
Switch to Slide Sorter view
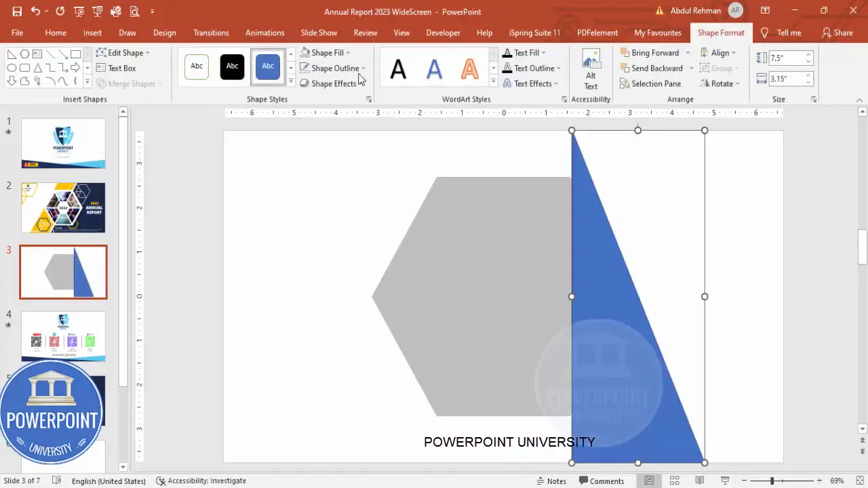tap(675, 481)
